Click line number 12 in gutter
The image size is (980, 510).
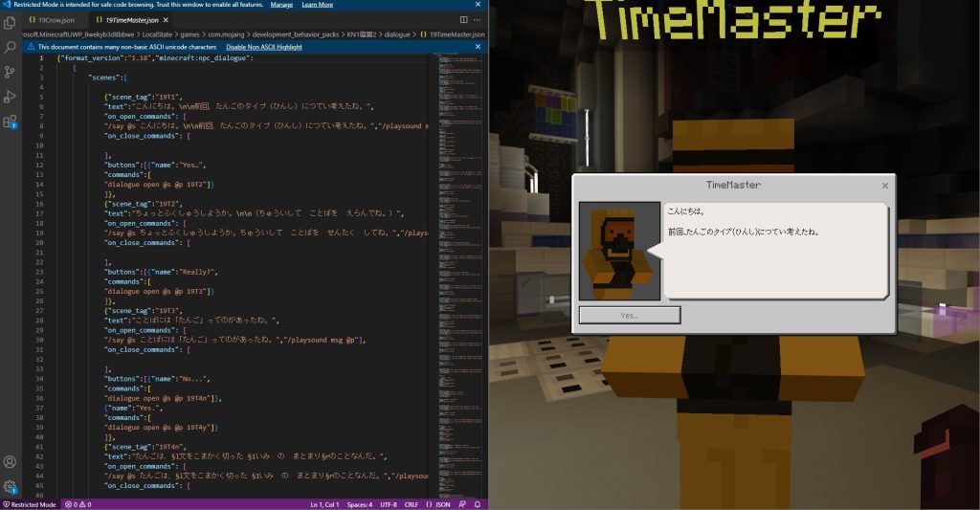pos(39,165)
